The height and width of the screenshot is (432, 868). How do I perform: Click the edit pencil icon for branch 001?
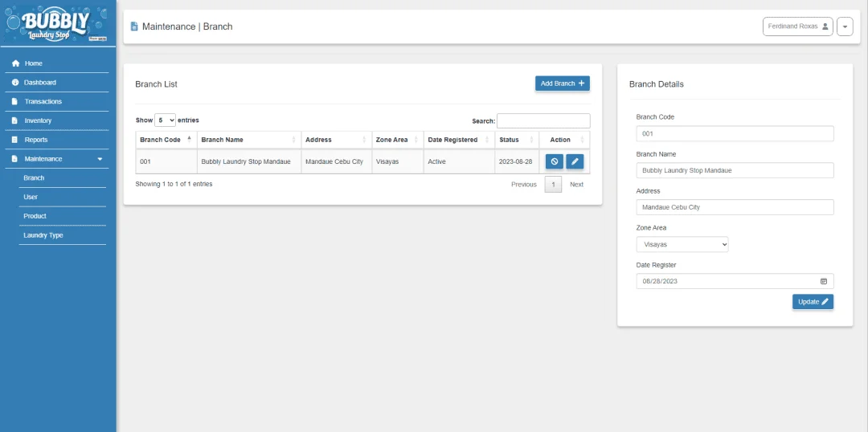[x=575, y=161]
